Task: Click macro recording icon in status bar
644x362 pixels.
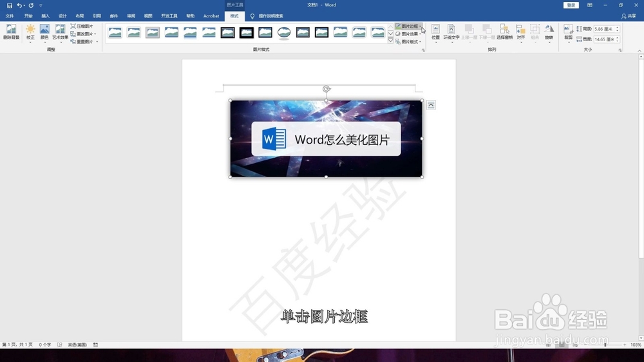Action: coord(96,345)
